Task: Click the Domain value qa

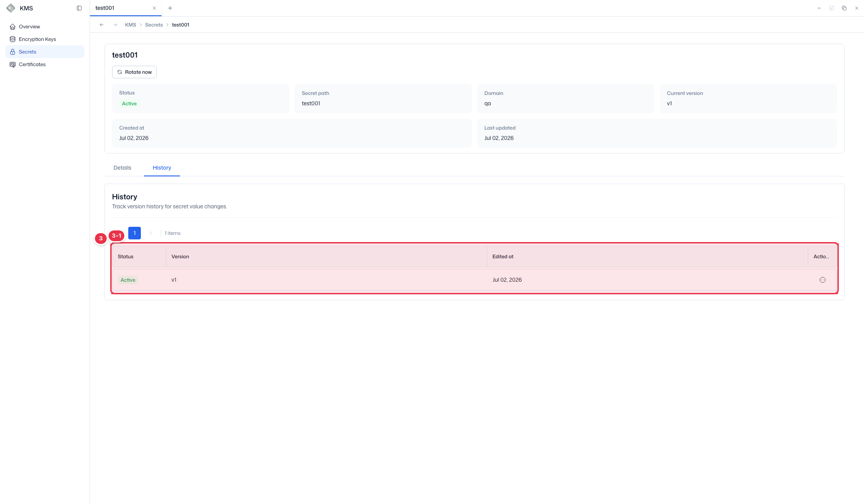Action: pos(487,103)
